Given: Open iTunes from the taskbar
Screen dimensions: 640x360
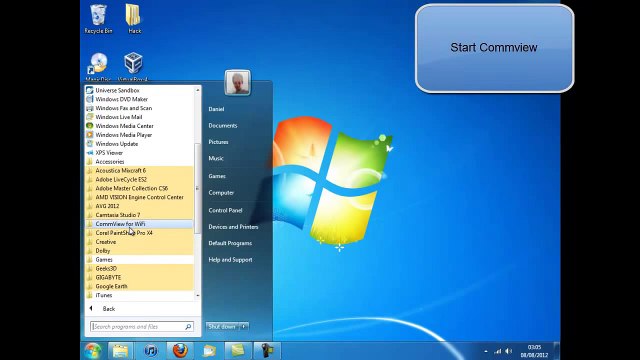Looking at the screenshot, I should point(150,351).
